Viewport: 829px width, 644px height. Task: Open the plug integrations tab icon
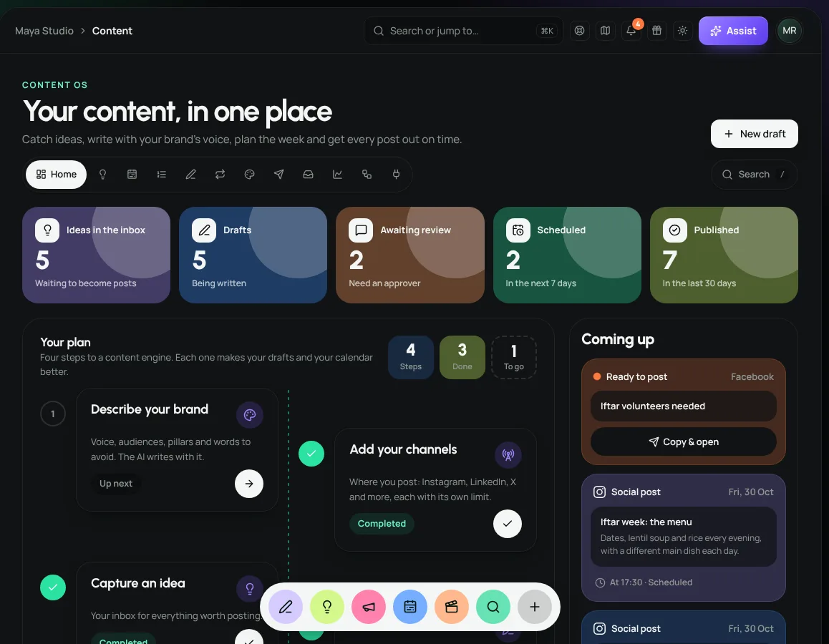(x=396, y=175)
